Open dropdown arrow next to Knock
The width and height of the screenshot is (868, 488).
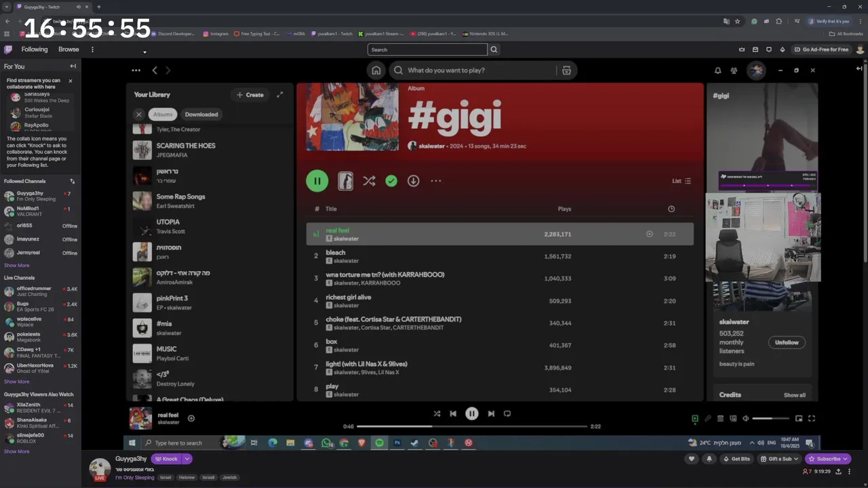point(187,459)
